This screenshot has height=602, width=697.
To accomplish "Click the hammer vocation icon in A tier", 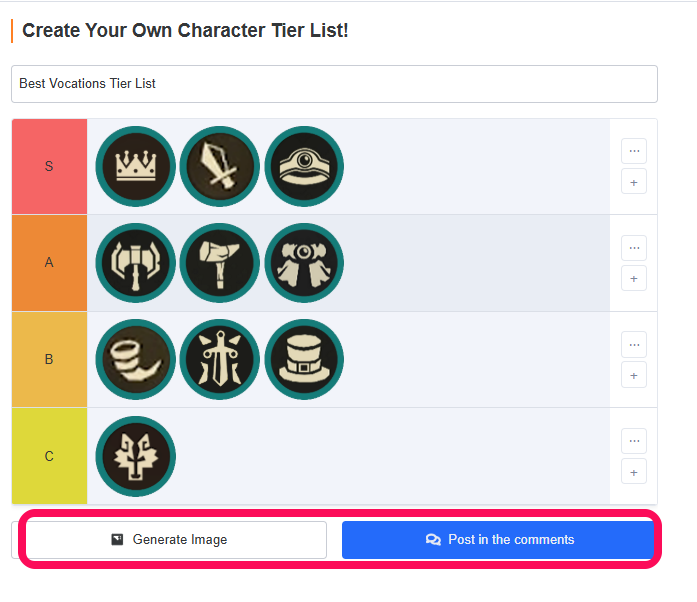I will coord(220,263).
